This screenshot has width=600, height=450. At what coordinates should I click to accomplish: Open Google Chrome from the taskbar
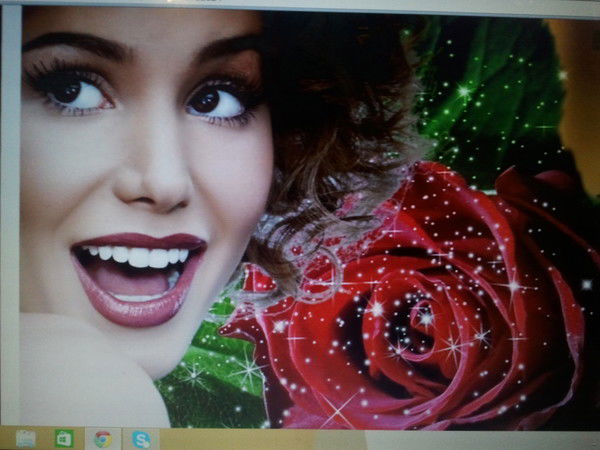click(102, 438)
